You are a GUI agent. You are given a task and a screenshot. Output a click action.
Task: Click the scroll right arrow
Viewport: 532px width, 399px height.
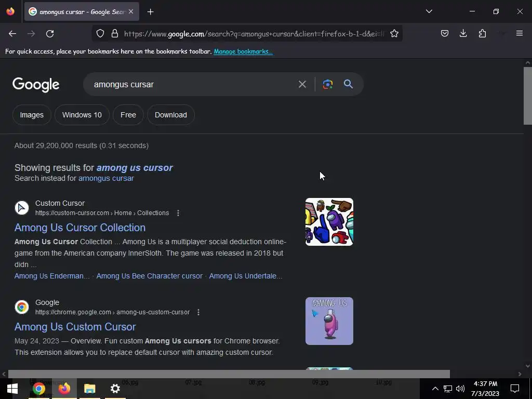[x=520, y=374]
